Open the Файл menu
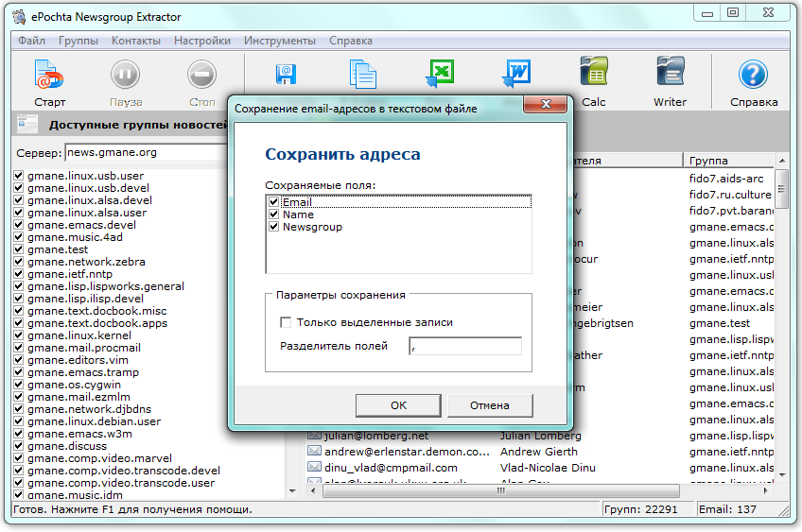Image resolution: width=802 pixels, height=532 pixels. (x=32, y=41)
